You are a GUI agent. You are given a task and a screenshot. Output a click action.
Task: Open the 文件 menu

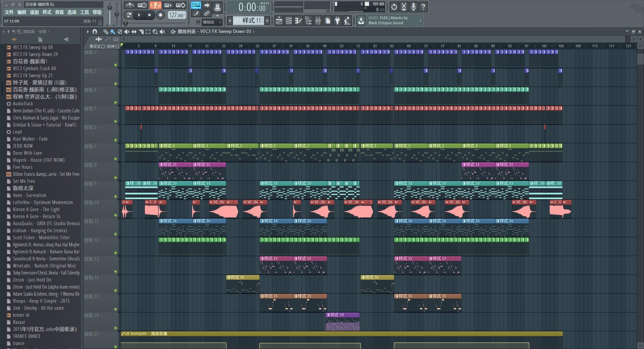(x=9, y=12)
